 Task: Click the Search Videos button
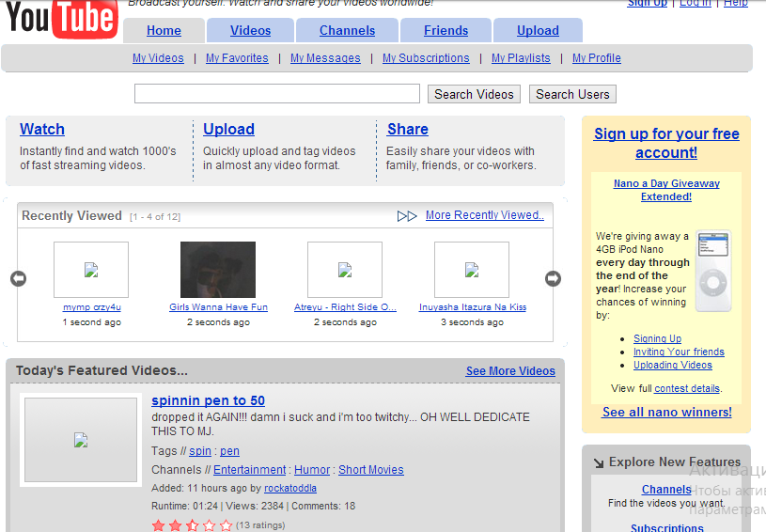tap(474, 94)
